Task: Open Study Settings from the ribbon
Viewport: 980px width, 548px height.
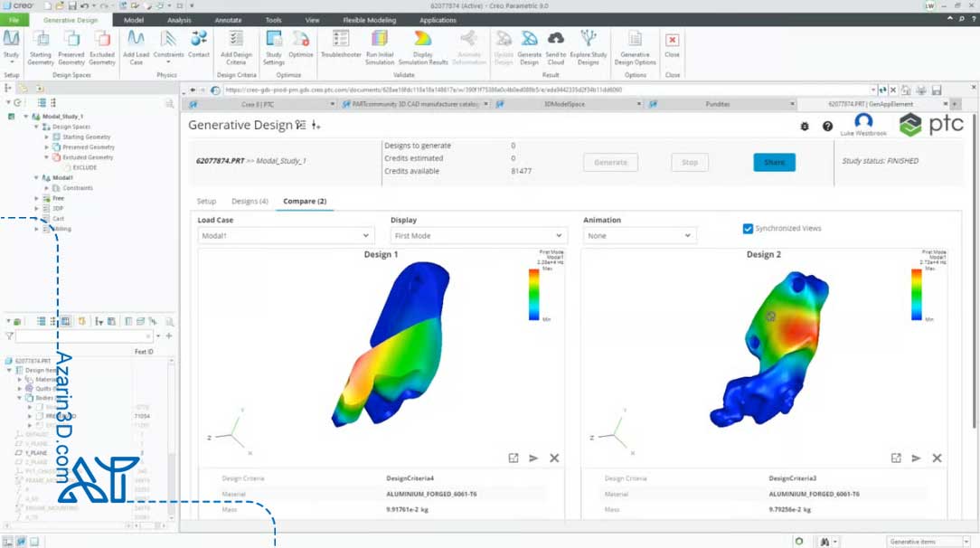Action: pyautogui.click(x=274, y=48)
